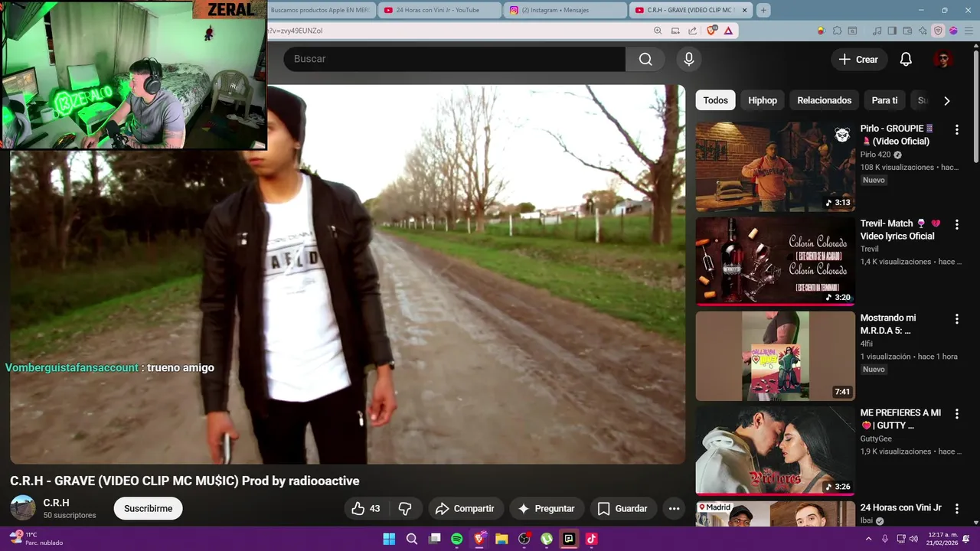Show more filter chips with the right chevron
Viewport: 980px width, 551px height.
pyautogui.click(x=947, y=100)
